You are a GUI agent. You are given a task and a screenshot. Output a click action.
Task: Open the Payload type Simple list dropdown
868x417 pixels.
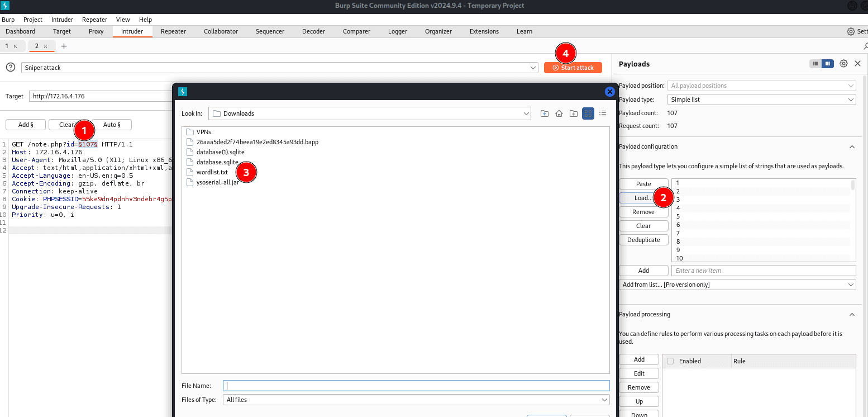(x=761, y=99)
